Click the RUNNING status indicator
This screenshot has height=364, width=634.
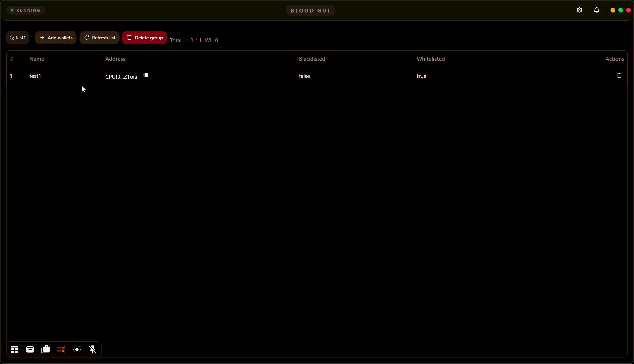(26, 10)
